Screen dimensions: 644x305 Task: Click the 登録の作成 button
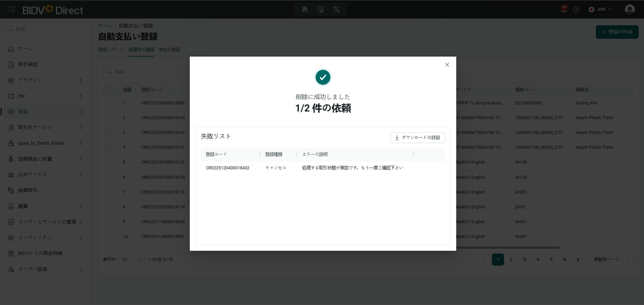tap(617, 32)
